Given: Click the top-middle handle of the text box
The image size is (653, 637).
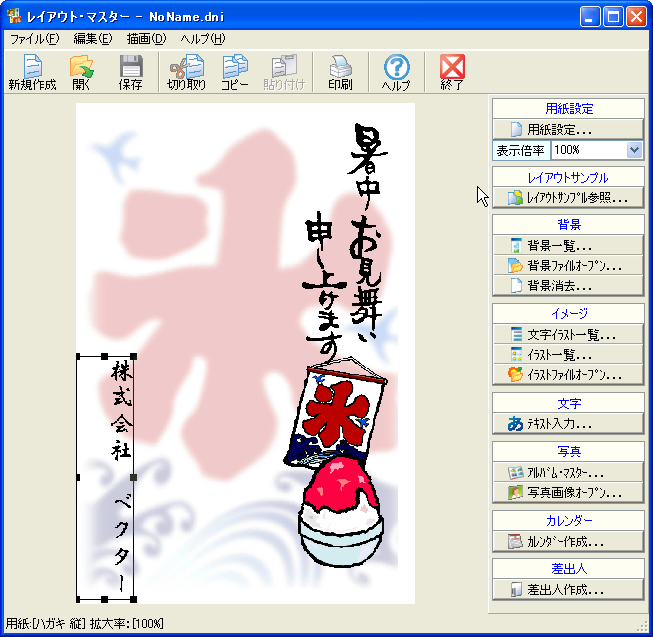Looking at the screenshot, I should [105, 356].
